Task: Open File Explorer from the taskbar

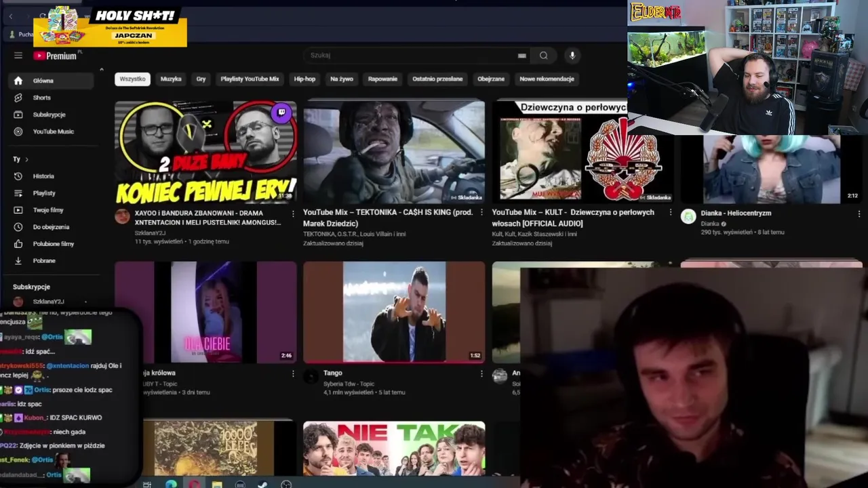Action: coord(216,484)
